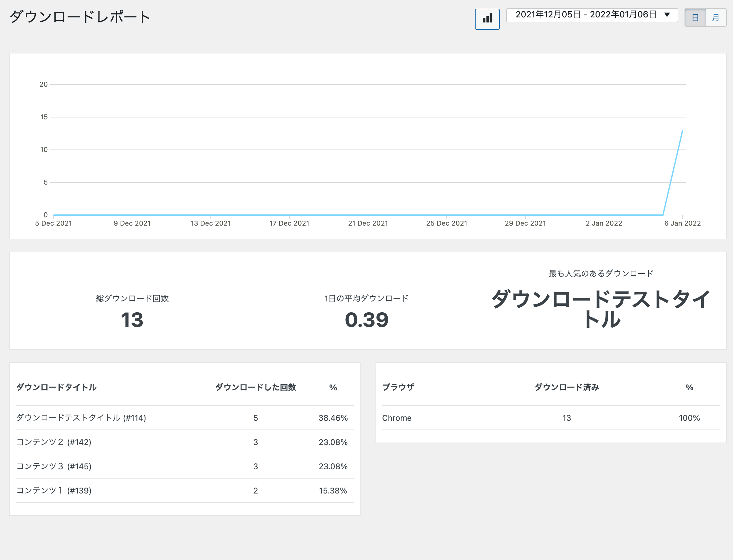
Task: Click the y-axis label 15
Action: [44, 117]
